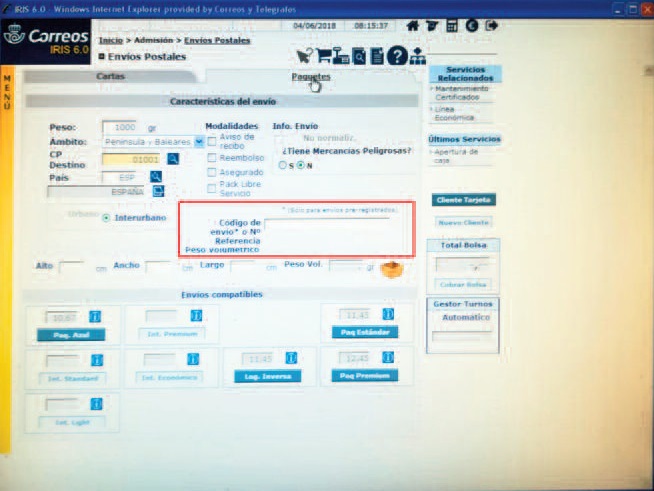Tick the Asegurado checkbox
The height and width of the screenshot is (491, 654).
click(211, 172)
